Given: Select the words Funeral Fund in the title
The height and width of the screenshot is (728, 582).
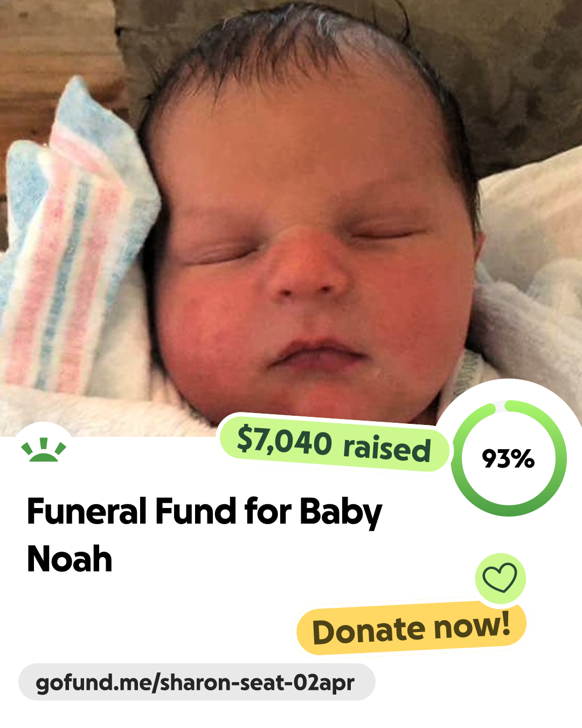Looking at the screenshot, I should pos(132,511).
